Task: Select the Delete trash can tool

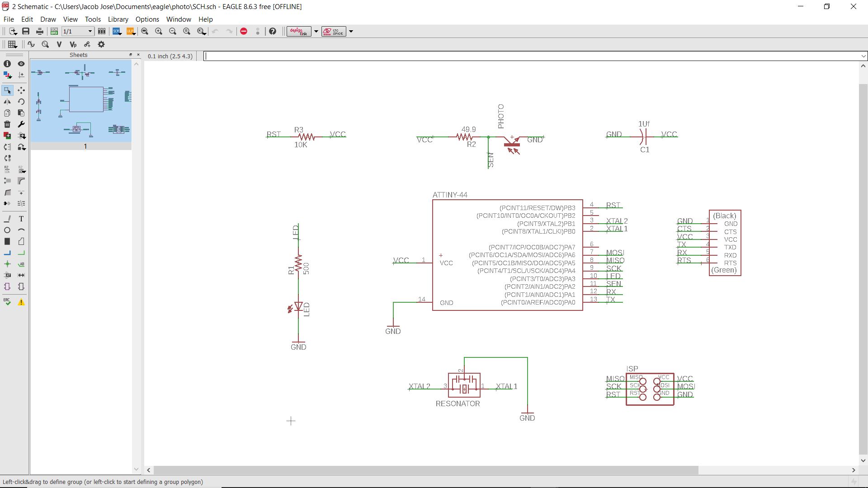Action: point(7,124)
